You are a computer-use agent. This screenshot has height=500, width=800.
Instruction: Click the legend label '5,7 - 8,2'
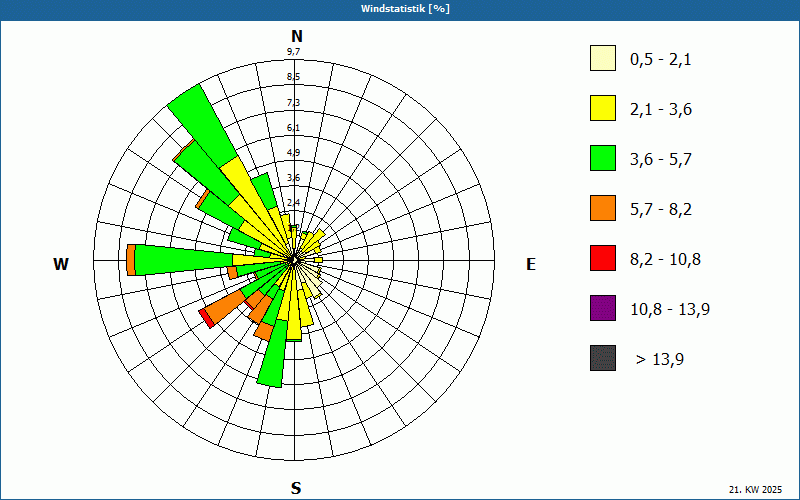tap(661, 210)
